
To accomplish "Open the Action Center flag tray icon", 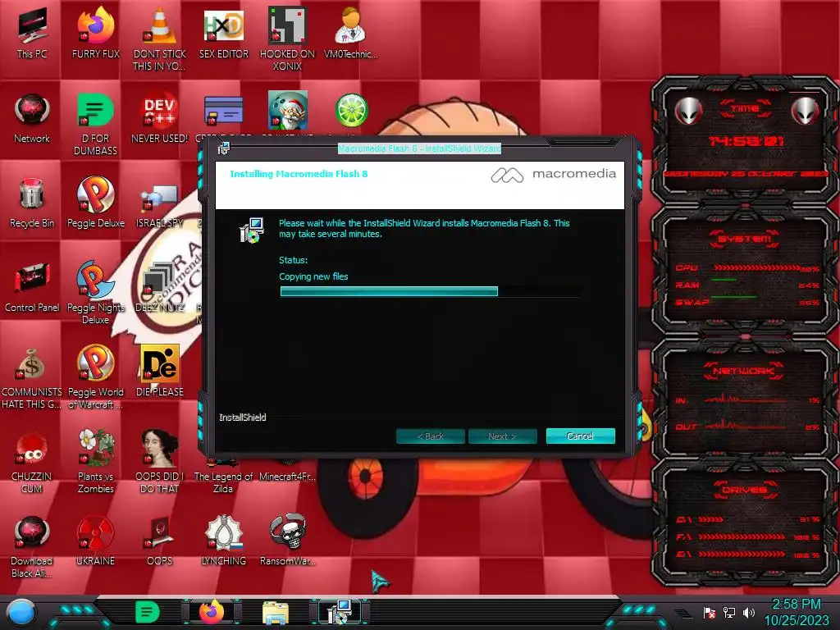I will (710, 613).
